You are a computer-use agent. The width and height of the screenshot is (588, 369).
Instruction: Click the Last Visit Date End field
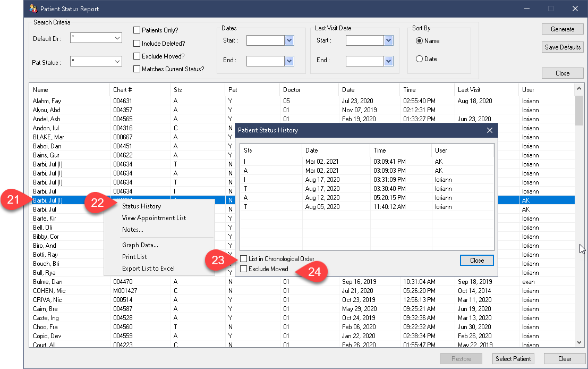[x=365, y=61]
